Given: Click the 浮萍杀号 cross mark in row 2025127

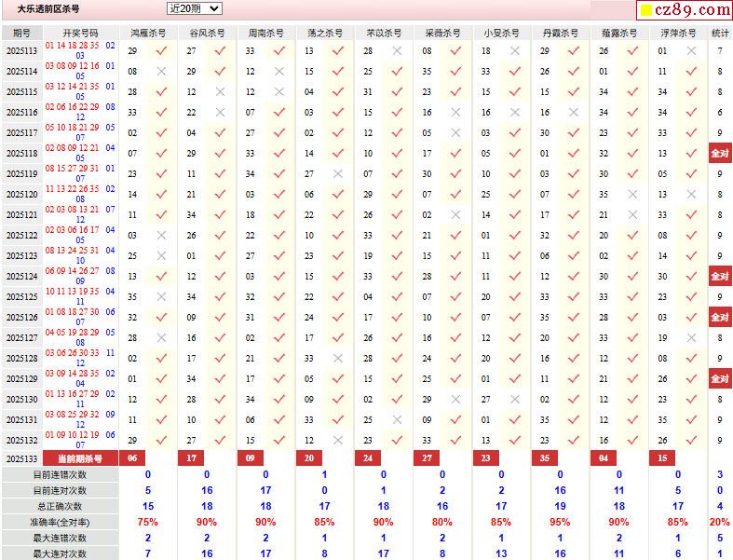Looking at the screenshot, I should pos(691,338).
